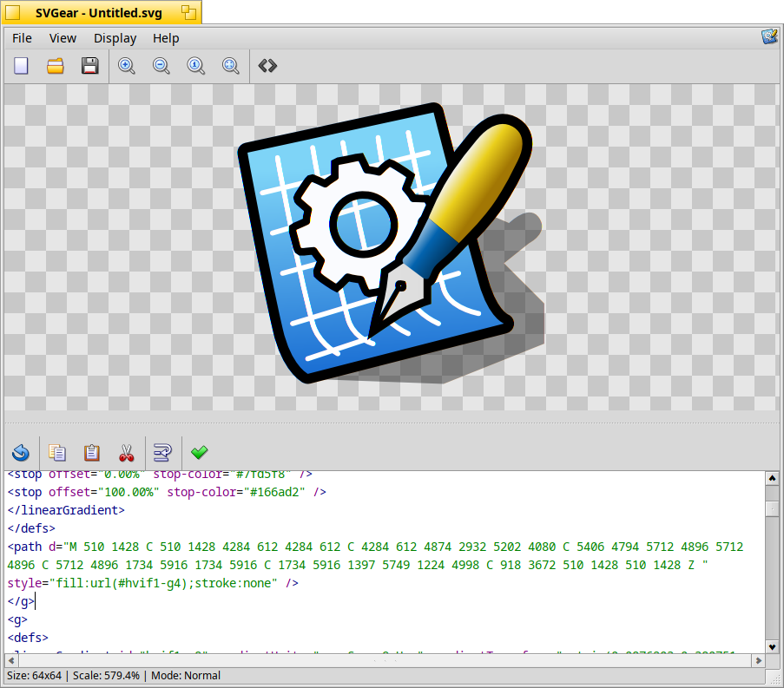This screenshot has width=784, height=688.
Task: Click the SVGear - Untitled.svg window tab
Action: 101,12
